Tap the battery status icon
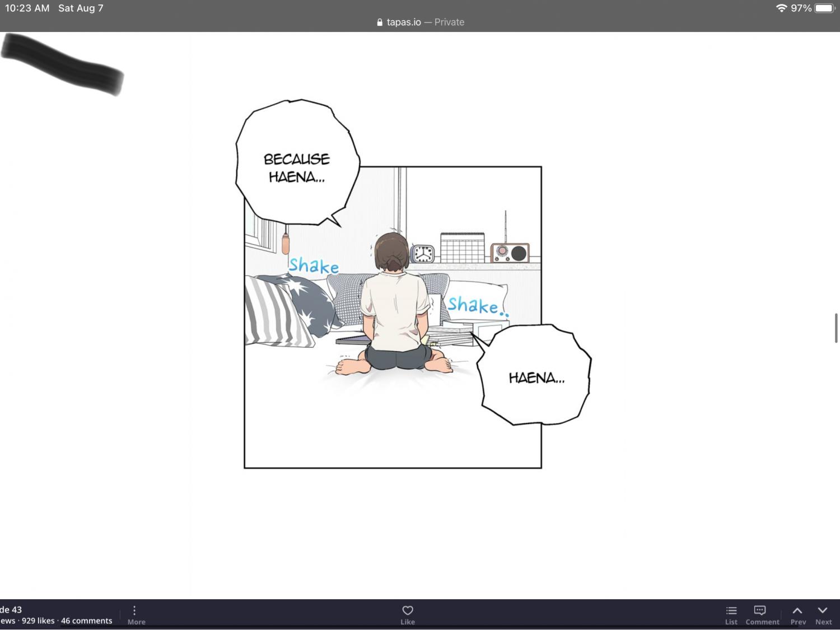This screenshot has width=840, height=630. coord(825,8)
